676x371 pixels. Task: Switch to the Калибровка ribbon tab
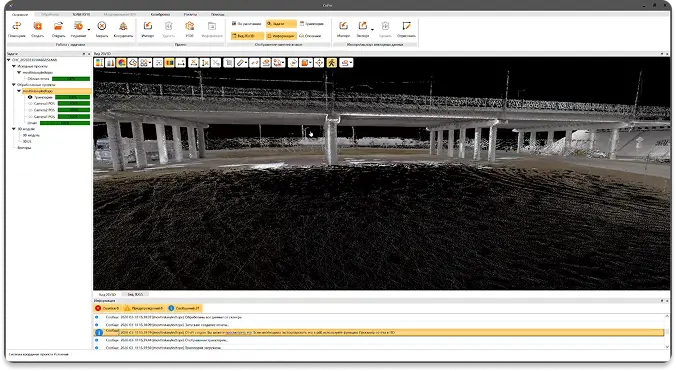coord(160,14)
